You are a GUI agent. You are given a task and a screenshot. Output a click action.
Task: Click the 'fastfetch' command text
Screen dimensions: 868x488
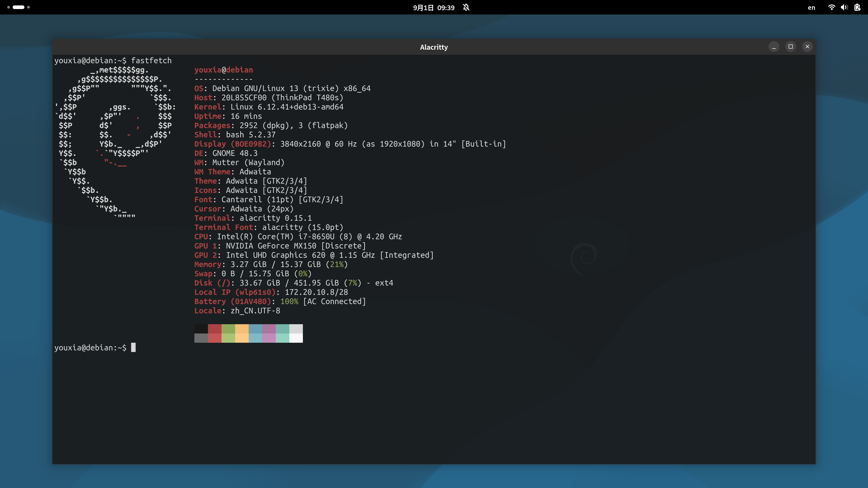(151, 61)
